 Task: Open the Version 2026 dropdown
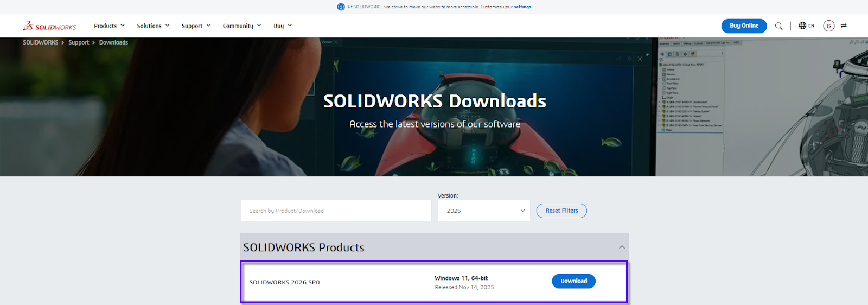tap(484, 211)
